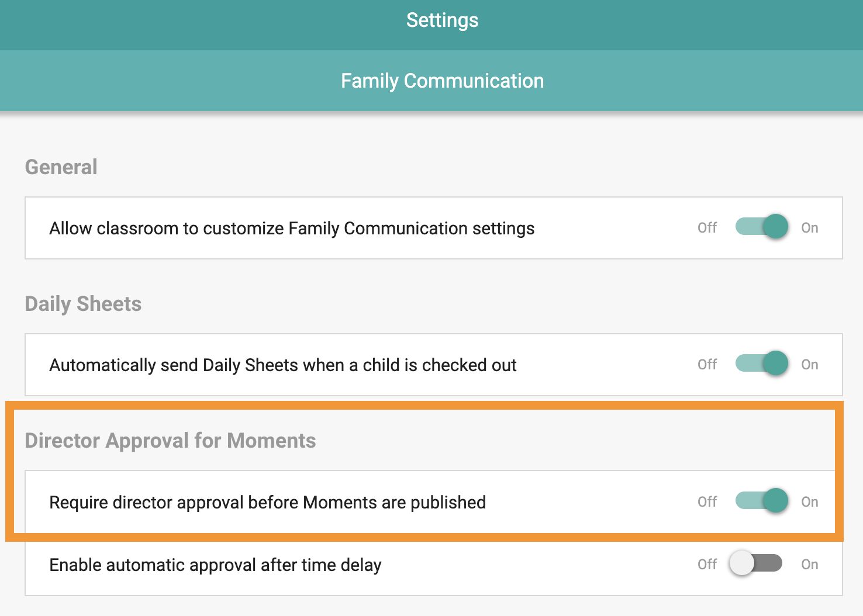Screen dimensions: 863x616
Task: Toggle classroom customization of Family Communication settings
Action: (761, 227)
